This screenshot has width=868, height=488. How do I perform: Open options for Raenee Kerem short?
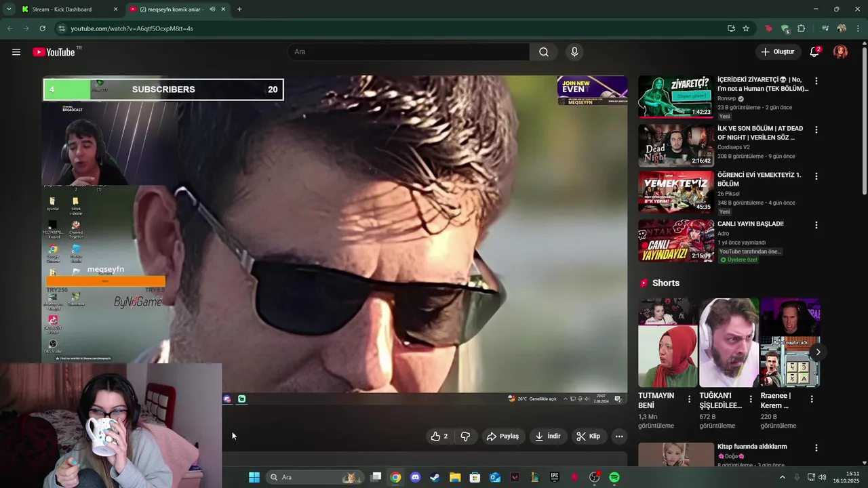coord(812,399)
